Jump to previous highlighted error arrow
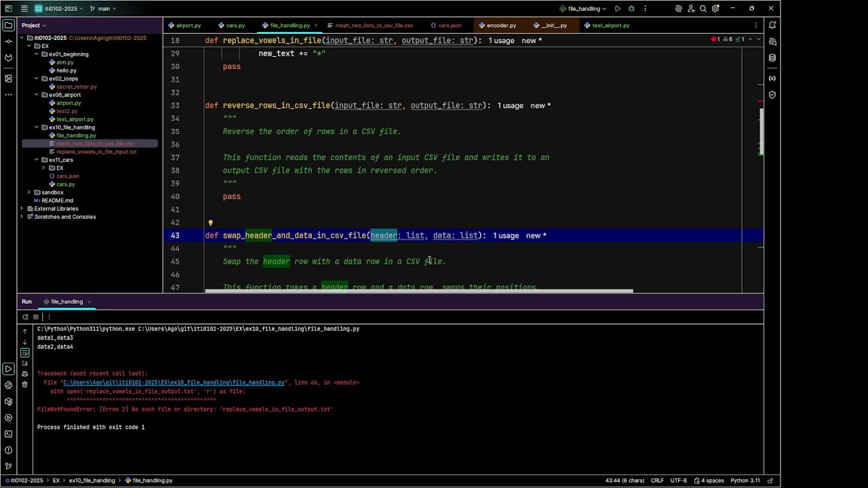The width and height of the screenshot is (868, 488). click(x=750, y=39)
